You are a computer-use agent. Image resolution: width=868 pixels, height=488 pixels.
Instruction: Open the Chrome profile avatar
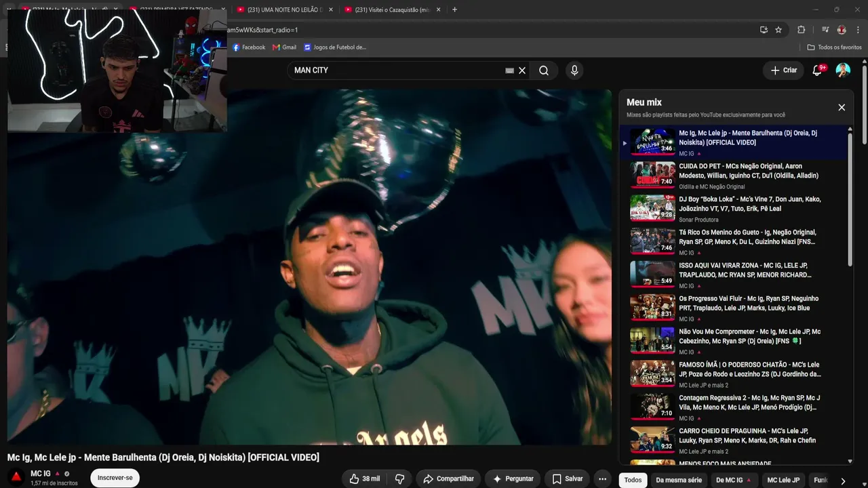842,30
